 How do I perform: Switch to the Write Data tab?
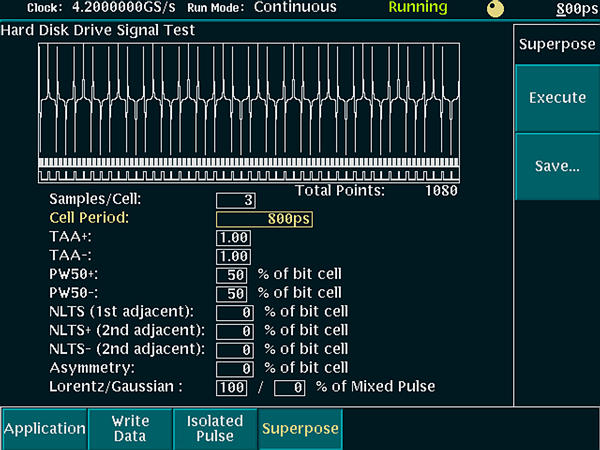pos(130,428)
